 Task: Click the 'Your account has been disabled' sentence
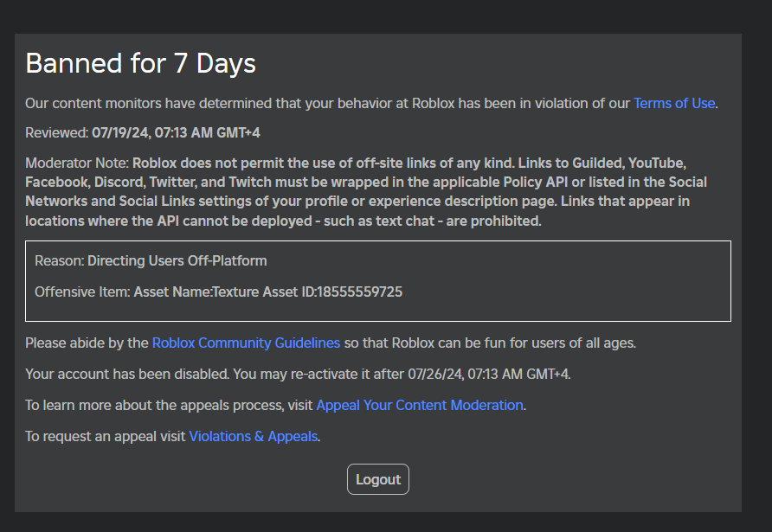coord(298,374)
